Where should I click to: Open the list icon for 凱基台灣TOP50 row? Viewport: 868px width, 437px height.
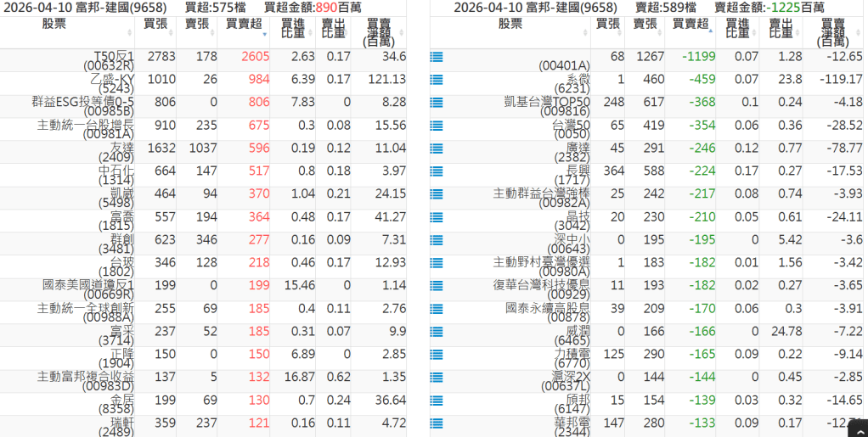[x=437, y=103]
